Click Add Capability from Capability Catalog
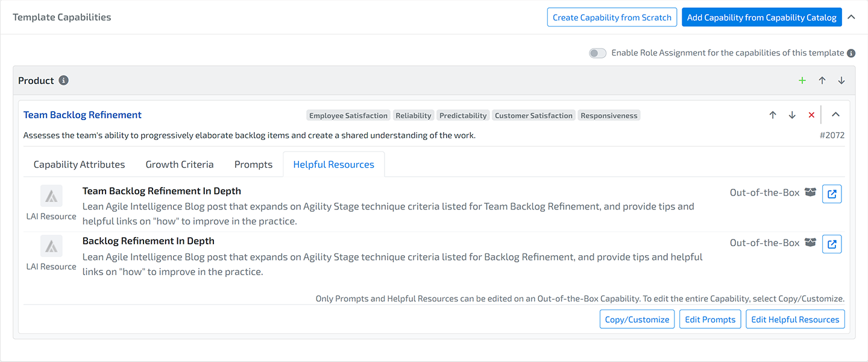Image resolution: width=868 pixels, height=362 pixels. coord(761,17)
